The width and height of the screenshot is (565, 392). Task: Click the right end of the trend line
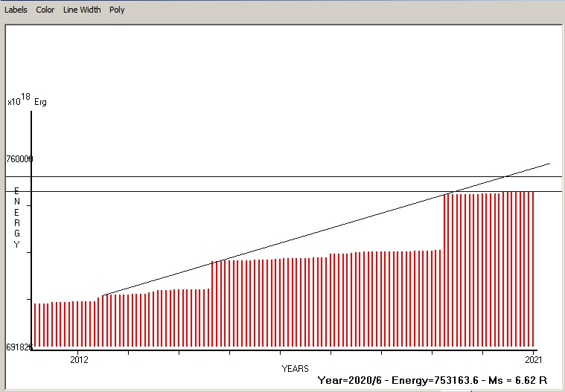click(x=549, y=163)
